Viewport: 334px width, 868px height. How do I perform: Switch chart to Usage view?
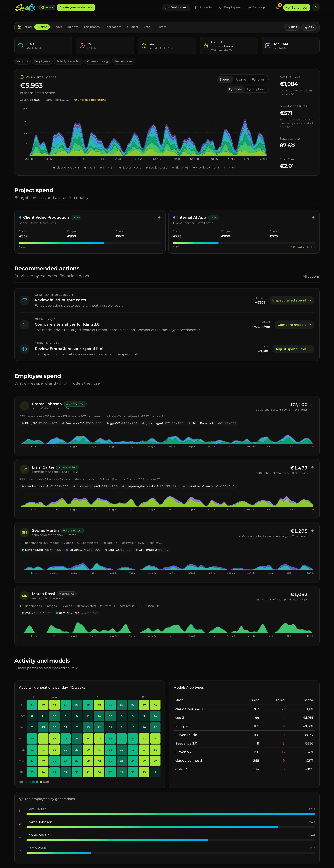pyautogui.click(x=241, y=80)
